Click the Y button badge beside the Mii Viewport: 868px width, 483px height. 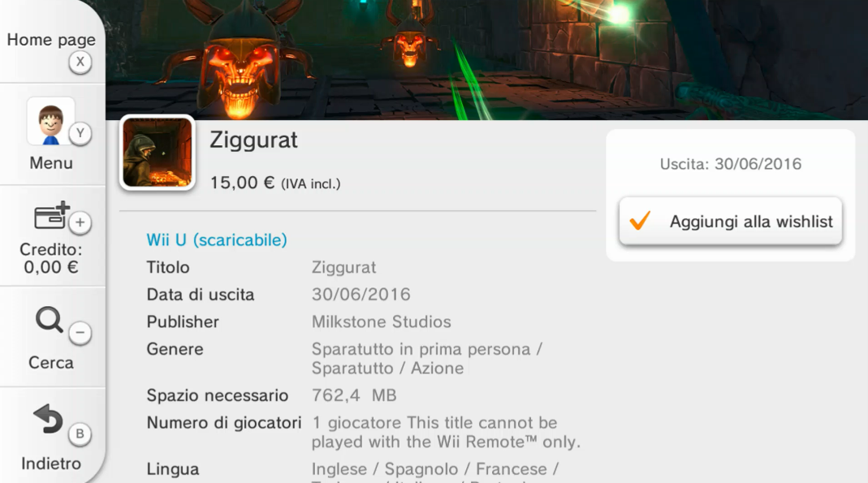click(x=80, y=133)
